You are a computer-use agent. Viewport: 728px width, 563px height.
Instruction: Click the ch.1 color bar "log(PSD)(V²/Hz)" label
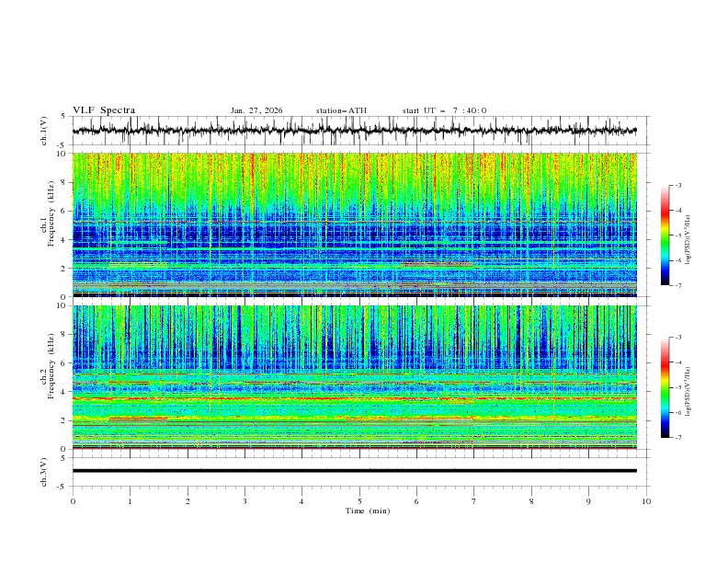coord(688,240)
